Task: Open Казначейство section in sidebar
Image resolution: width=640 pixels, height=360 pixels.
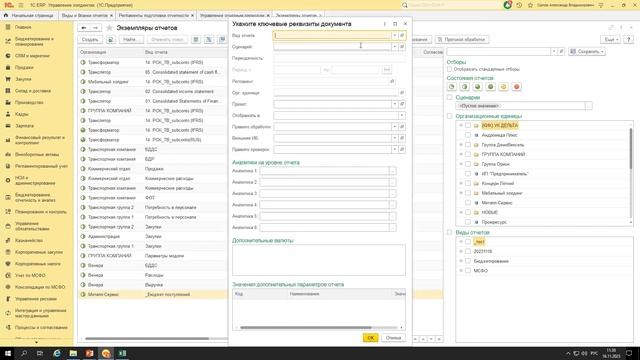Action: (x=29, y=240)
